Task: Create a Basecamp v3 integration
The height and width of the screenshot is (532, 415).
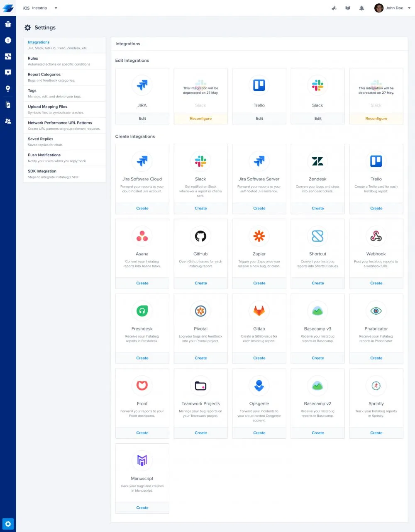Action: (x=318, y=358)
